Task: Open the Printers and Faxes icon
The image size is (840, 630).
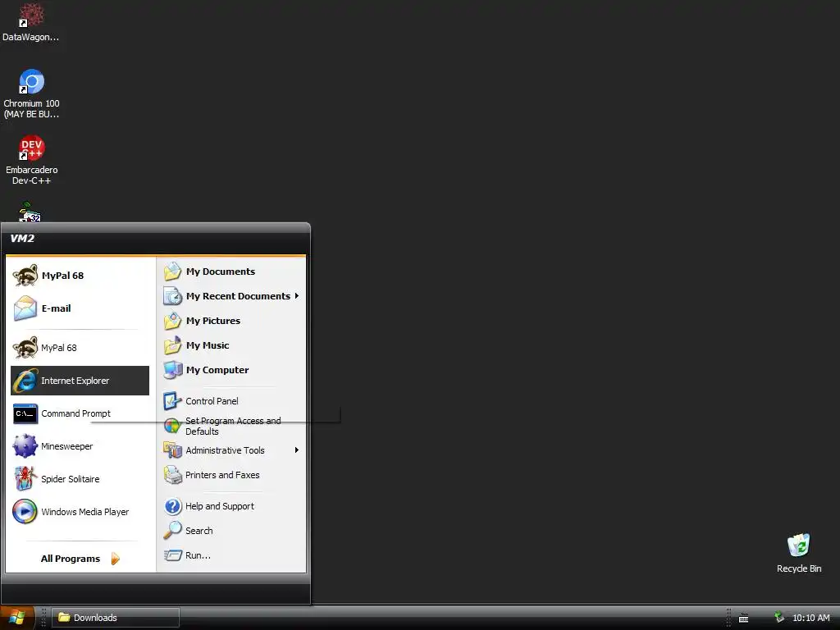Action: pyautogui.click(x=172, y=475)
